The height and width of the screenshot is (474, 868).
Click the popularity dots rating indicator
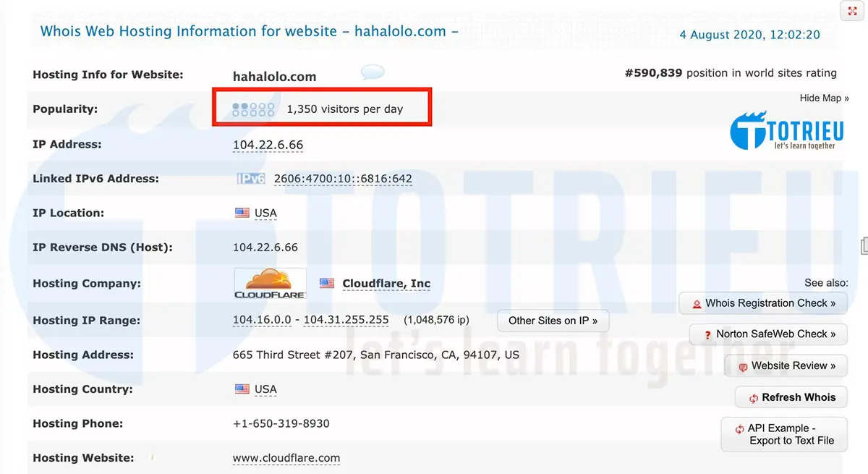click(253, 109)
